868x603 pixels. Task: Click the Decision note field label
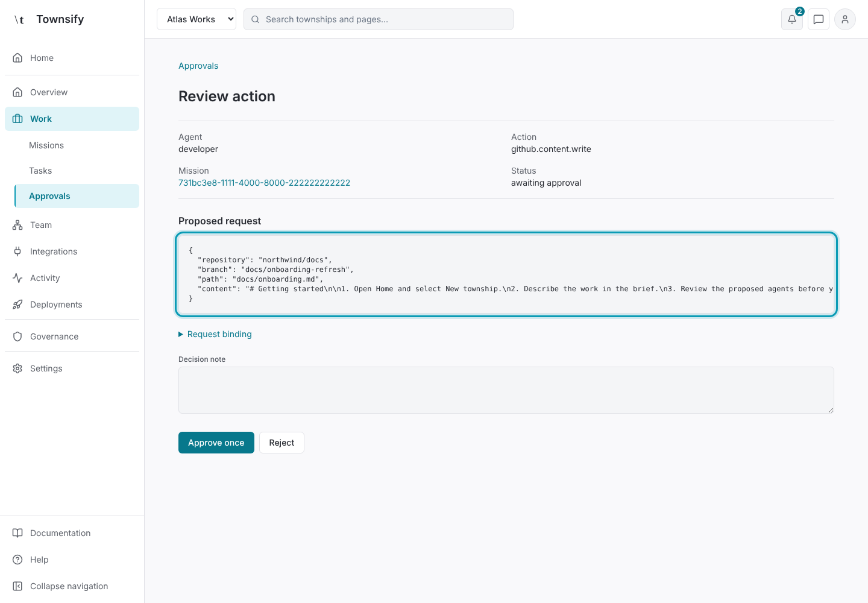(x=202, y=359)
